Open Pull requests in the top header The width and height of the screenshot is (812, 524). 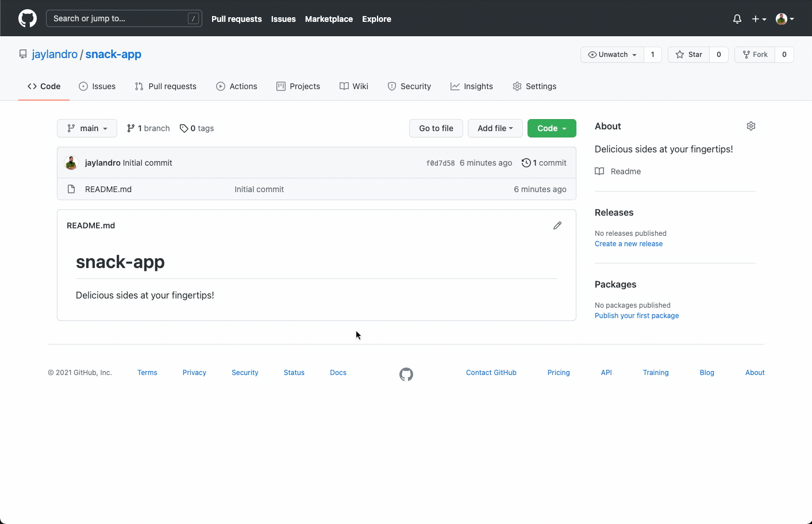pos(237,19)
